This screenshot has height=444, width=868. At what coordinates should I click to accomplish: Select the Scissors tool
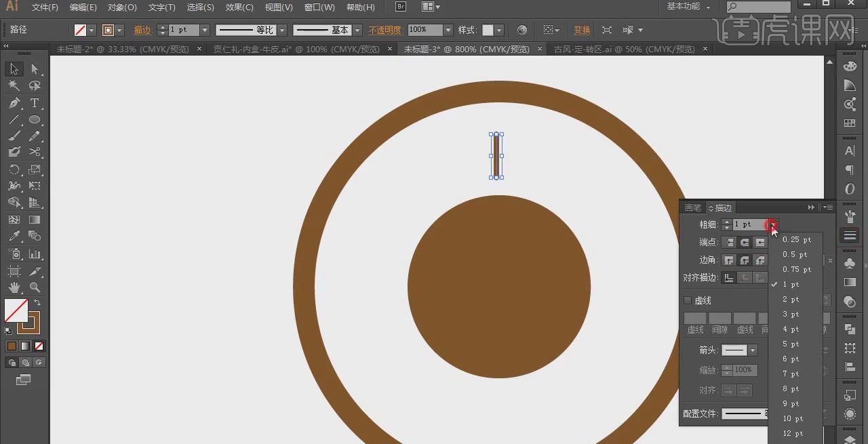35,153
